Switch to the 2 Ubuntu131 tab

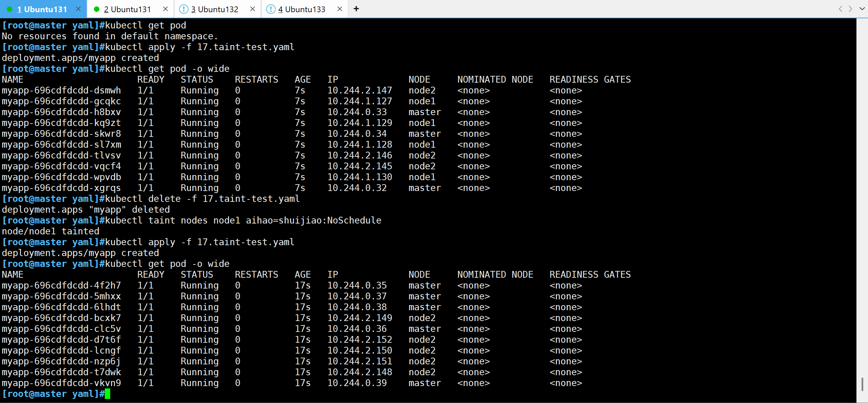tap(127, 9)
